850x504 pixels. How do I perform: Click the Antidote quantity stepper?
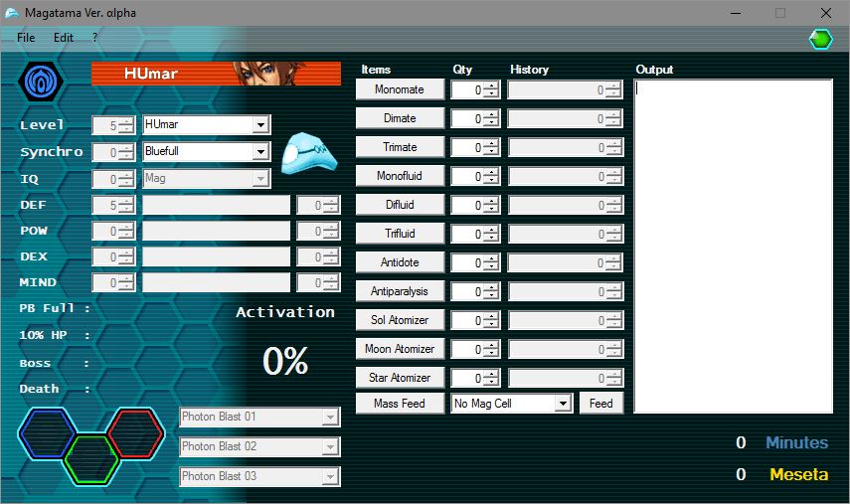pos(475,262)
